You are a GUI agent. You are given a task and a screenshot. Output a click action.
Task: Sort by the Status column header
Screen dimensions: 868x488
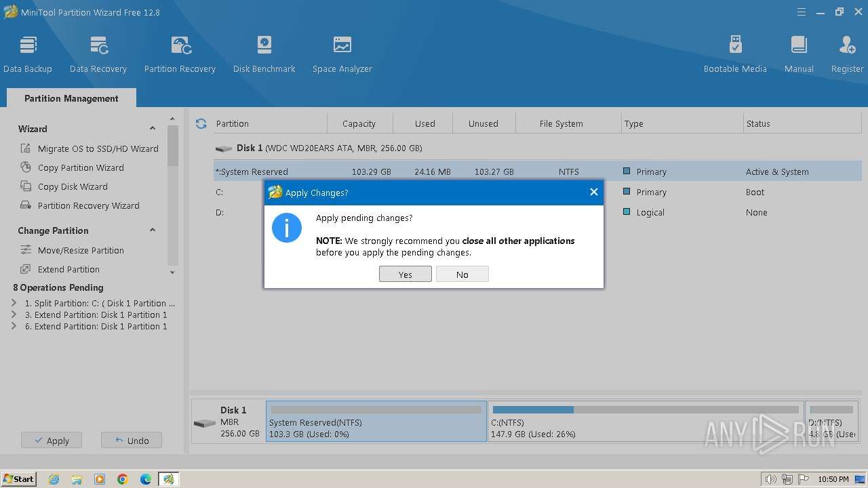(804, 123)
